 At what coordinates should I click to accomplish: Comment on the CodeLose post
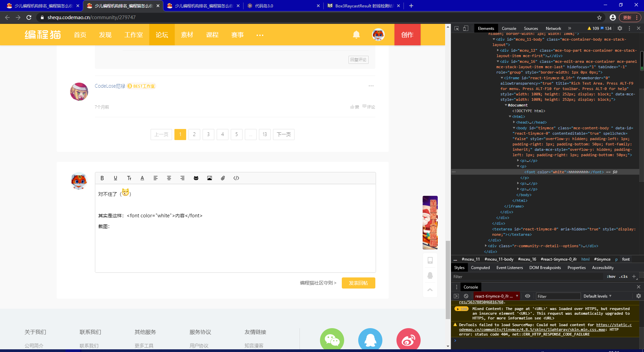point(369,107)
